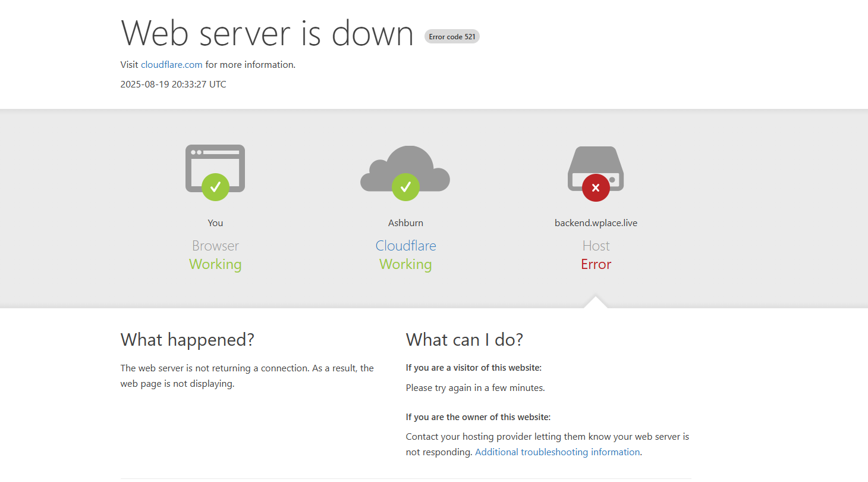Open the cloudflare.com link

(x=171, y=64)
